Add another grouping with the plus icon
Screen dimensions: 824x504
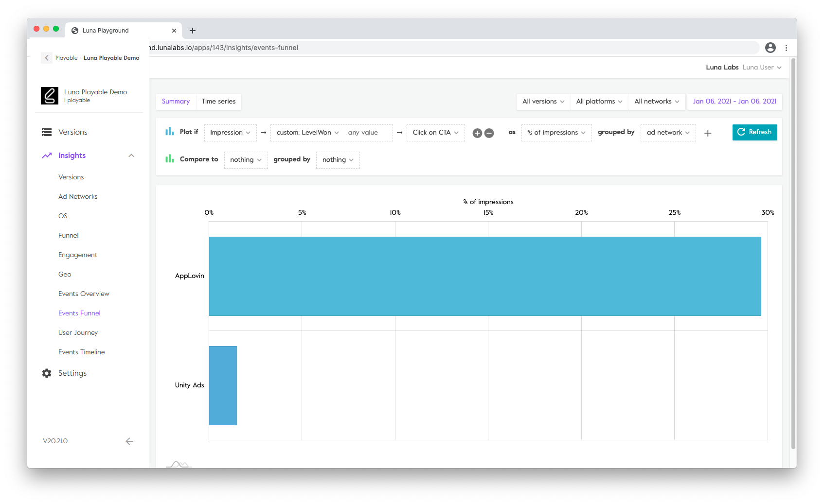click(x=708, y=133)
